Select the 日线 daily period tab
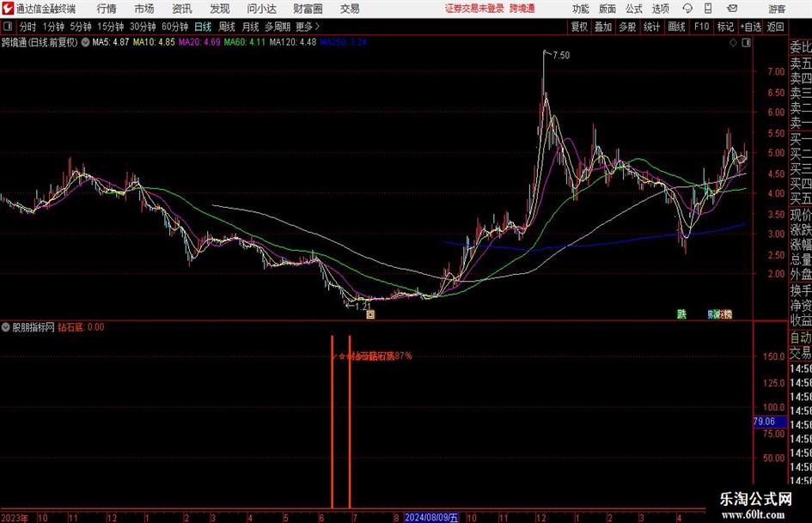The image size is (812, 523). (203, 27)
